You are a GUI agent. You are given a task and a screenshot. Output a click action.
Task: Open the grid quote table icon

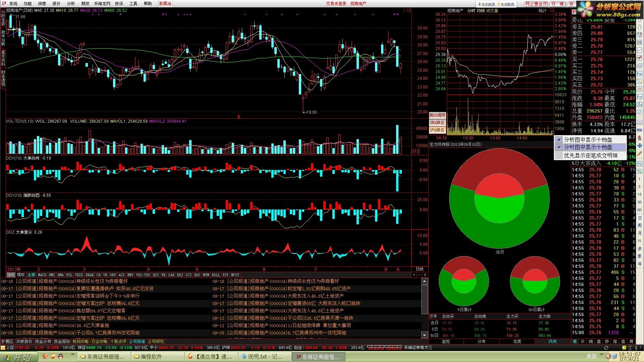tap(640, 42)
